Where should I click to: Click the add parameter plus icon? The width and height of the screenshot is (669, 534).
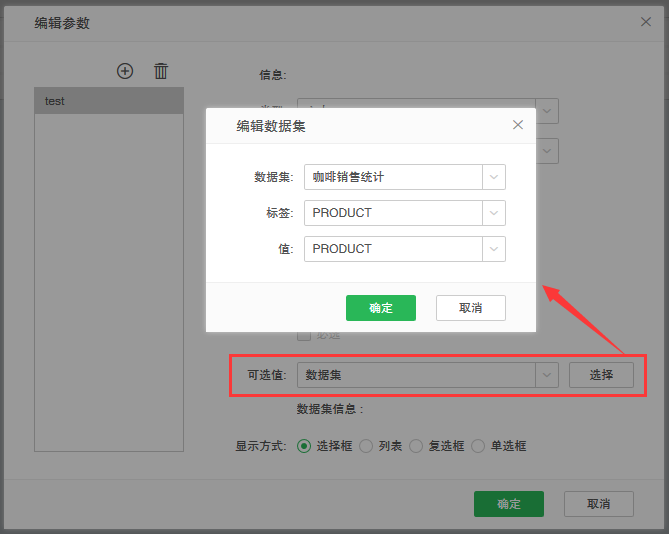[125, 71]
